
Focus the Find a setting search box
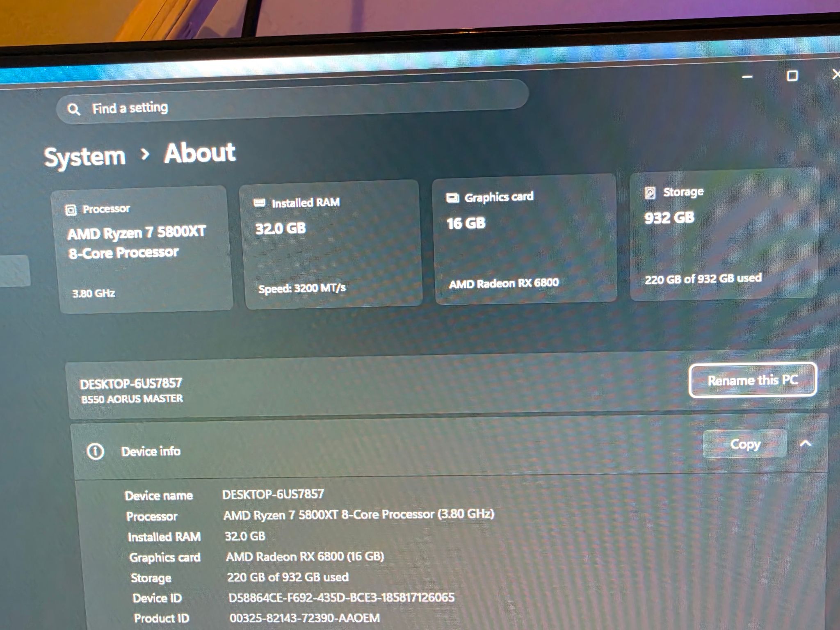(292, 102)
